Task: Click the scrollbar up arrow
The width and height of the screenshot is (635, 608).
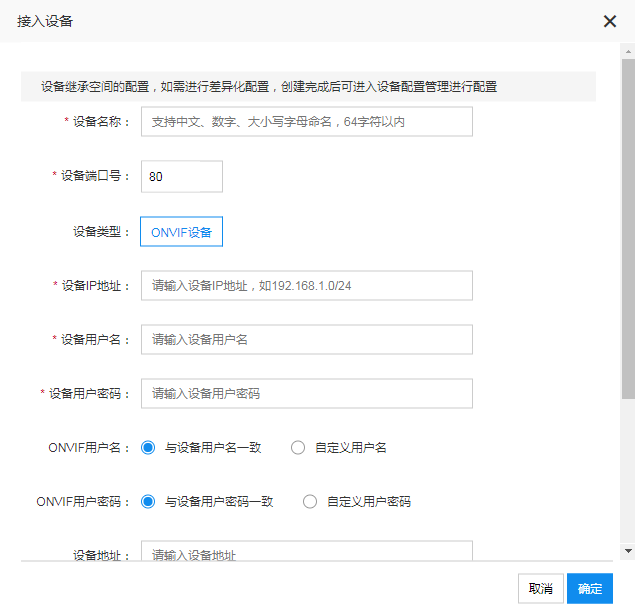Action: pyautogui.click(x=628, y=51)
